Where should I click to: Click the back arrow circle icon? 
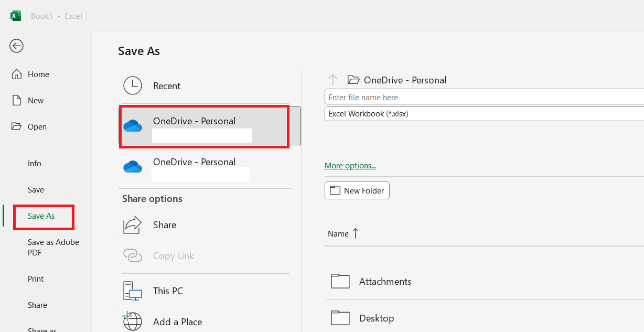pos(16,46)
